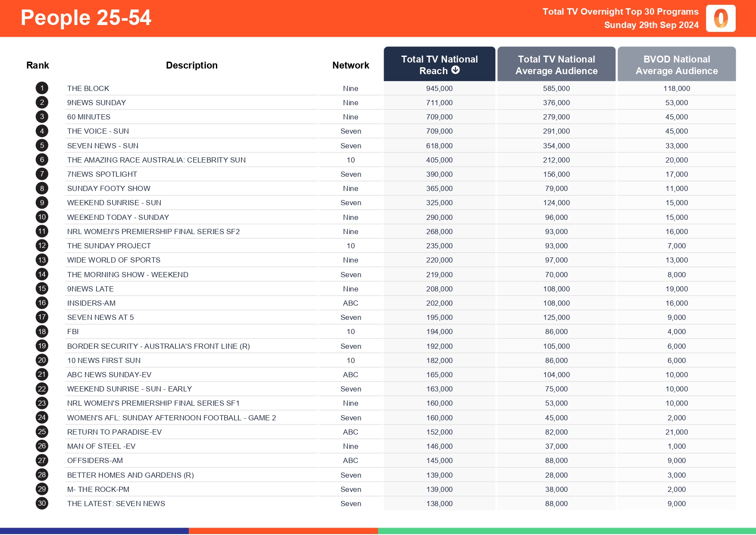This screenshot has width=756, height=535.
Task: Click the rank 1 badge beside THE BLOCK
Action: (41, 88)
